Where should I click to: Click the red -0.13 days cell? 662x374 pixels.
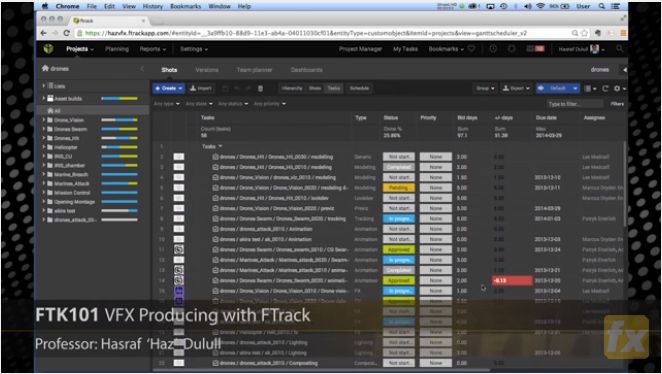pos(512,281)
